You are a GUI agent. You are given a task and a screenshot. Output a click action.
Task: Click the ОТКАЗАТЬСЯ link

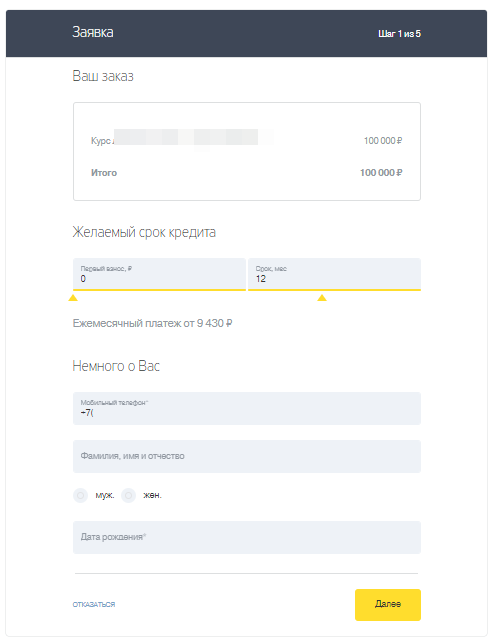(x=94, y=605)
